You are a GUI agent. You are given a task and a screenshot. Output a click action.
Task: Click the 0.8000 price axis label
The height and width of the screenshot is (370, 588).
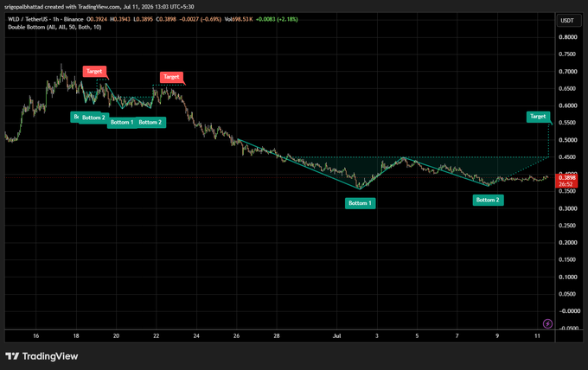pyautogui.click(x=568, y=37)
